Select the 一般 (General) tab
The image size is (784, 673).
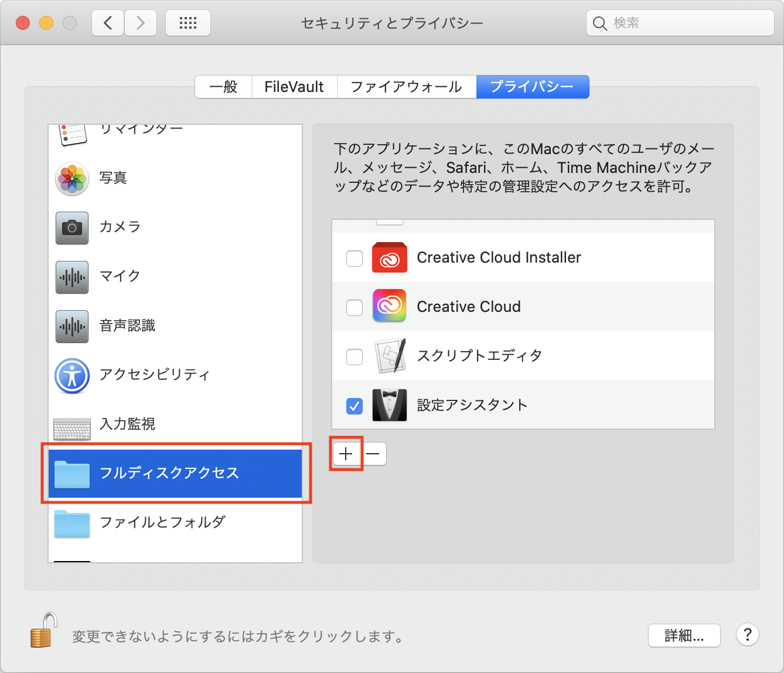(x=223, y=86)
